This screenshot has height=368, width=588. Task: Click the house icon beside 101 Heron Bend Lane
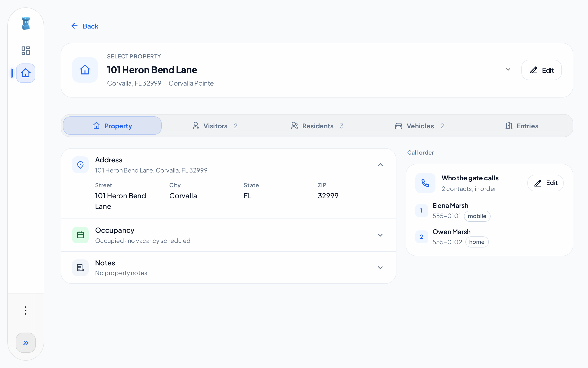(85, 70)
